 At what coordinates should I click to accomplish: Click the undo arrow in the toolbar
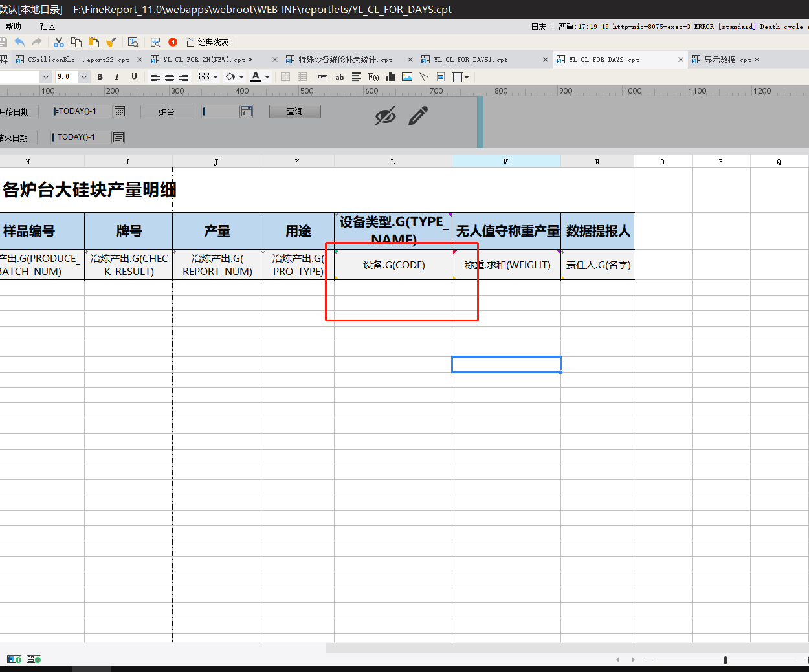click(x=19, y=42)
